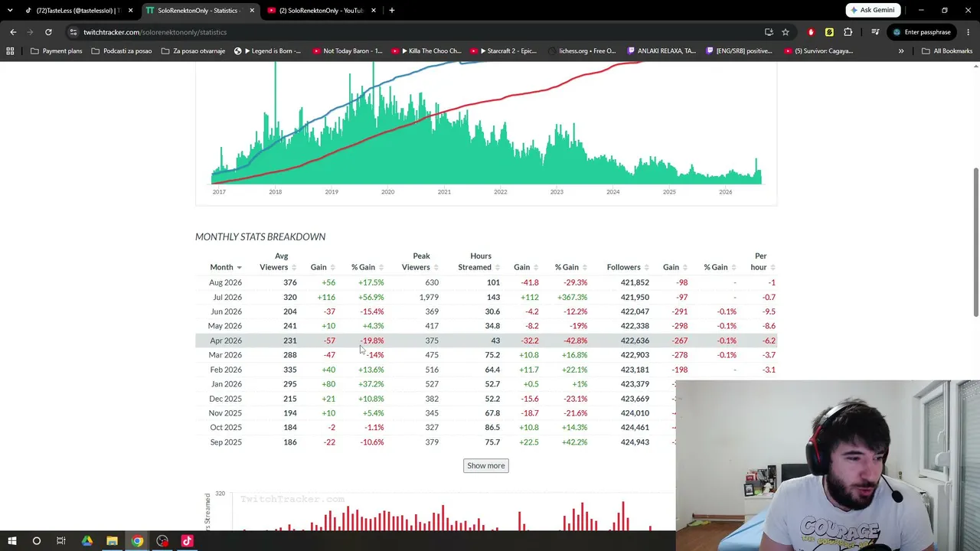The image size is (980, 551).
Task: Open Task View on the taskbar
Action: (61, 541)
